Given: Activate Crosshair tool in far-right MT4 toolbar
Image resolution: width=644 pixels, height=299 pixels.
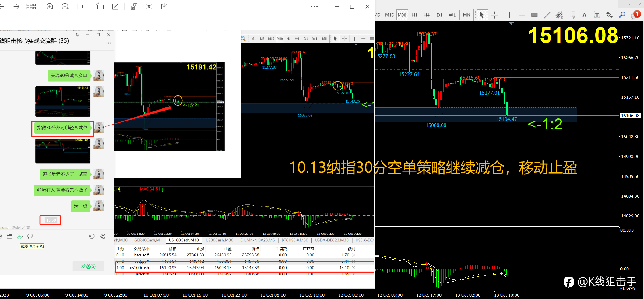Looking at the screenshot, I should pyautogui.click(x=494, y=15).
